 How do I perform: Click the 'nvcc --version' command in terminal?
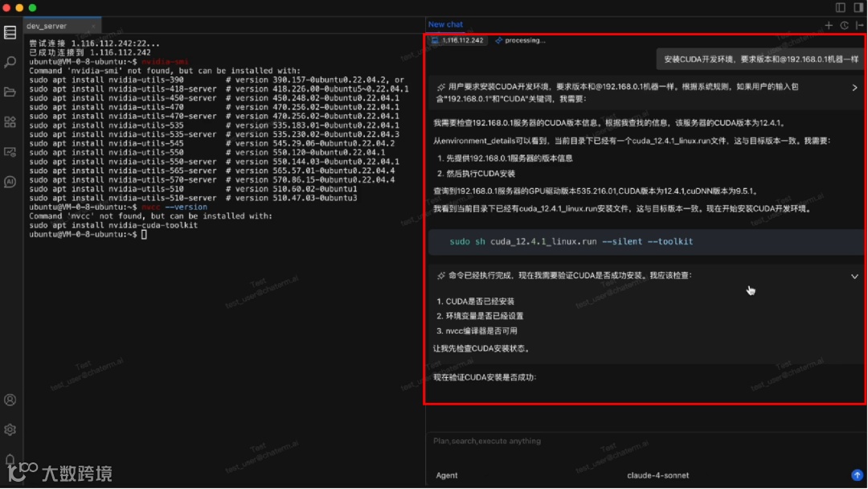click(x=174, y=207)
